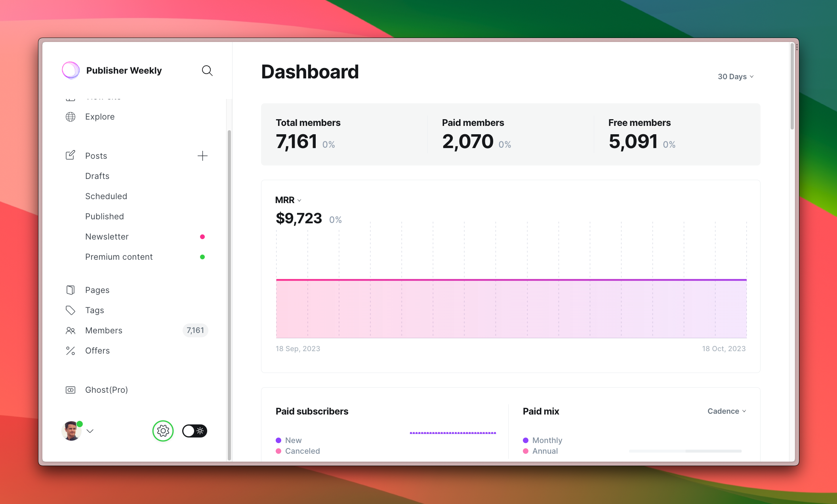Click the Offers icon in sidebar
This screenshot has width=837, height=504.
[x=70, y=350]
